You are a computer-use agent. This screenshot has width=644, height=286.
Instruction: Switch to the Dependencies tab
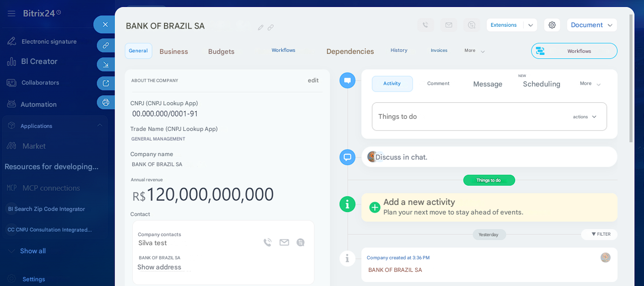click(x=350, y=51)
